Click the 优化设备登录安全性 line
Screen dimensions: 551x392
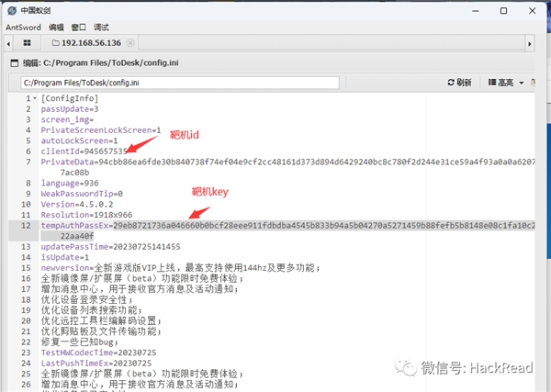click(87, 299)
